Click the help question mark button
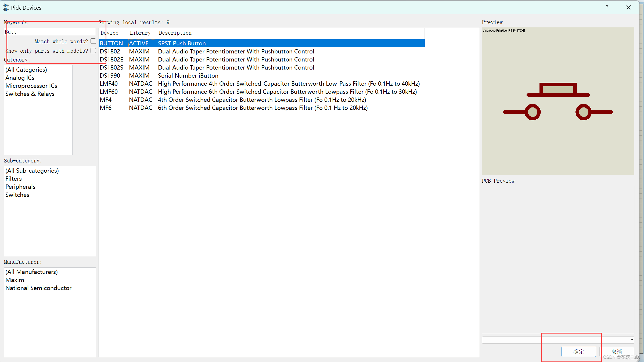The height and width of the screenshot is (362, 644). (x=607, y=8)
